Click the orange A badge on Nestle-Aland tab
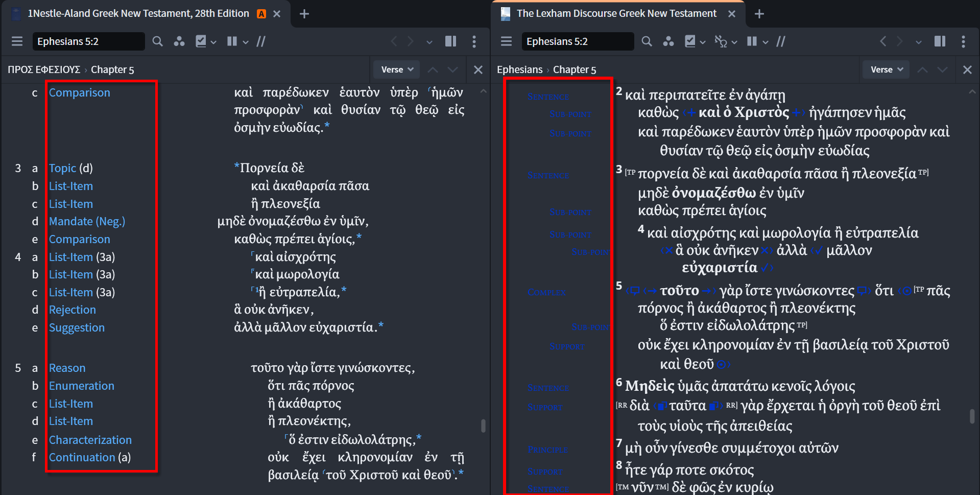This screenshot has width=980, height=495. pyautogui.click(x=261, y=14)
